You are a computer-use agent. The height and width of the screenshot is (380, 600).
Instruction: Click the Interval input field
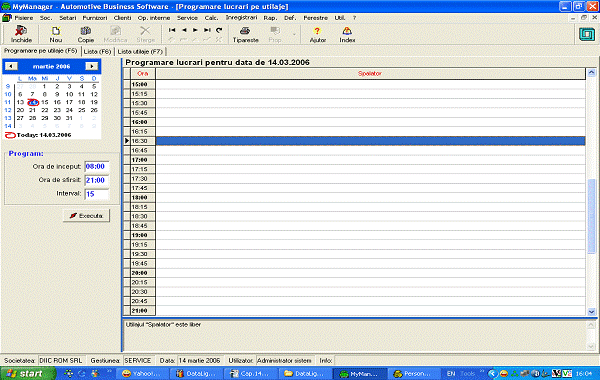pyautogui.click(x=97, y=194)
